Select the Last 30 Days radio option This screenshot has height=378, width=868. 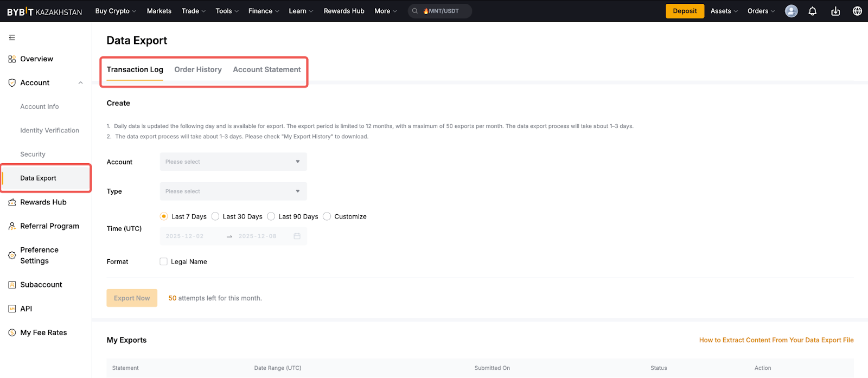216,216
